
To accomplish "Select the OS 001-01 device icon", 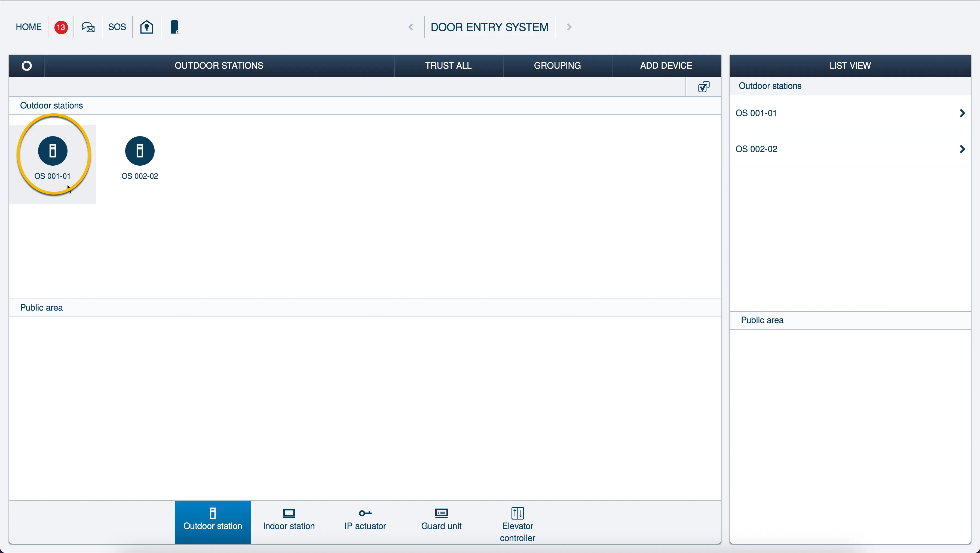I will tap(53, 151).
